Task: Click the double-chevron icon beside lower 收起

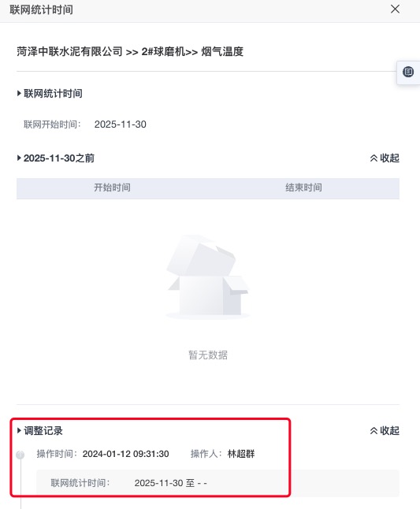Action: tap(374, 431)
